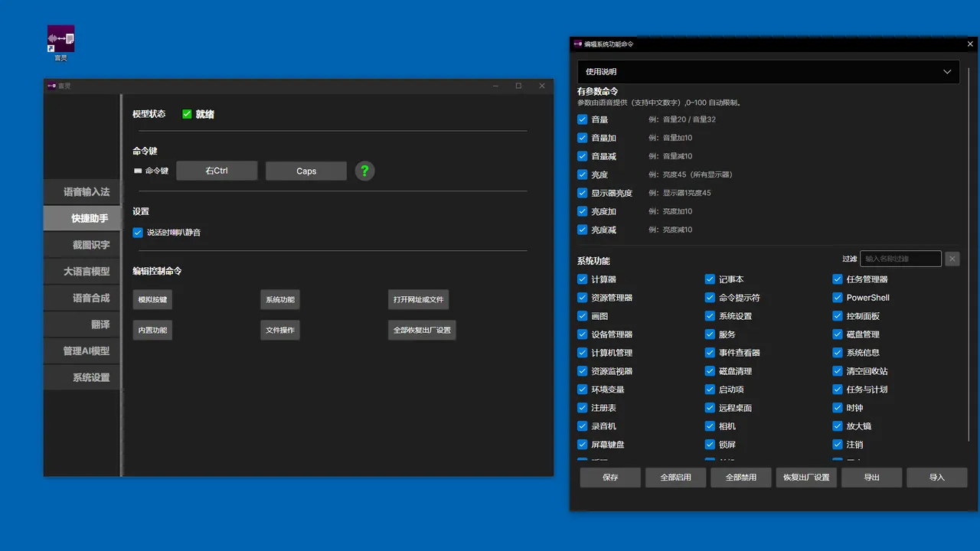Toggle the 系统信息 checkbox
This screenshot has width=980, height=551.
pyautogui.click(x=838, y=353)
